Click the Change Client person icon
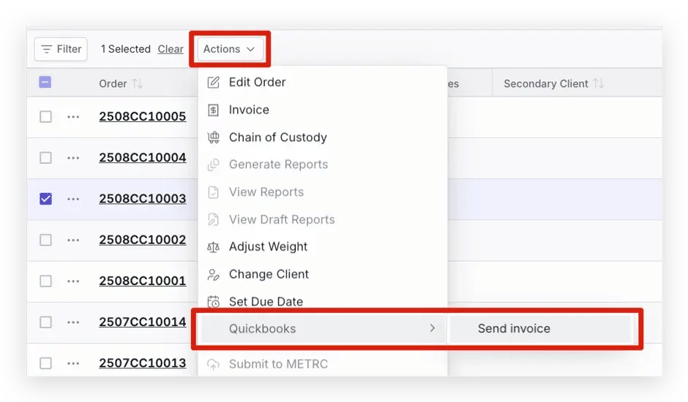688x402 pixels. click(x=213, y=275)
